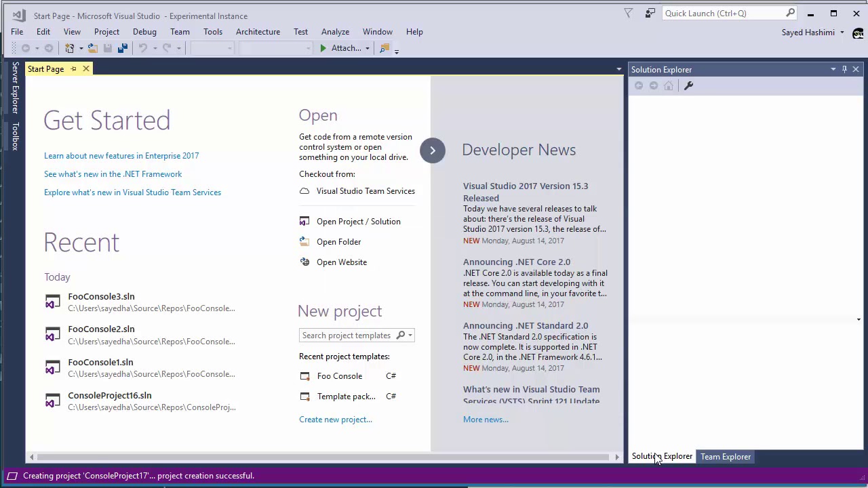Click the Send Feedback icon
The width and height of the screenshot is (868, 488).
click(650, 13)
